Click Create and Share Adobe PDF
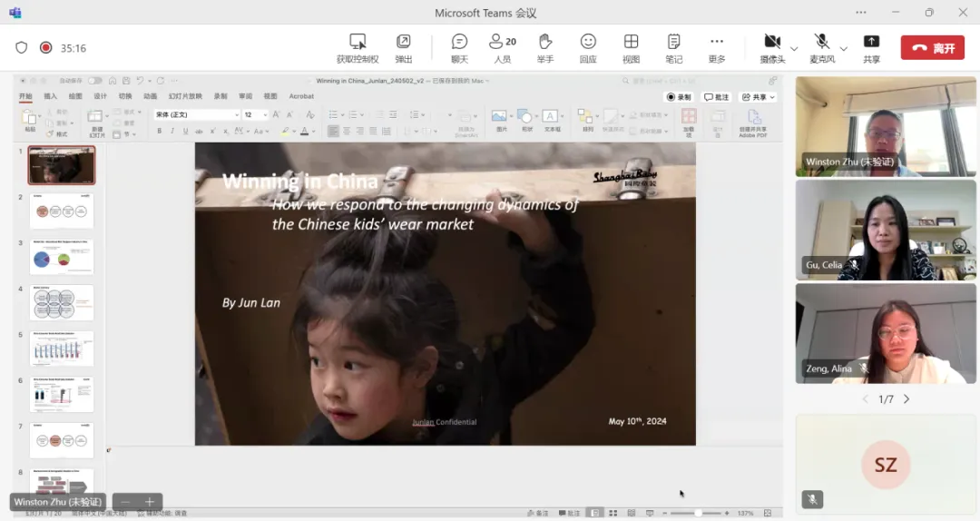 (x=753, y=123)
